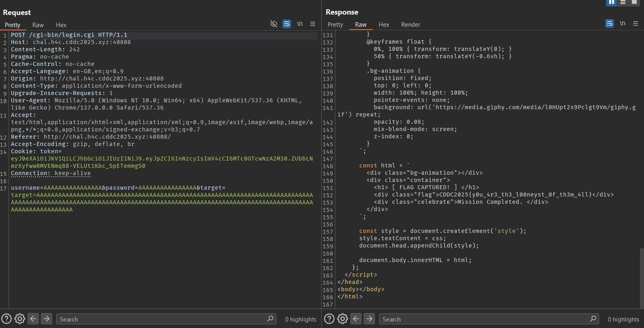The width and height of the screenshot is (644, 328).
Task: Open Response panel hamburger options menu
Action: coord(636,23)
